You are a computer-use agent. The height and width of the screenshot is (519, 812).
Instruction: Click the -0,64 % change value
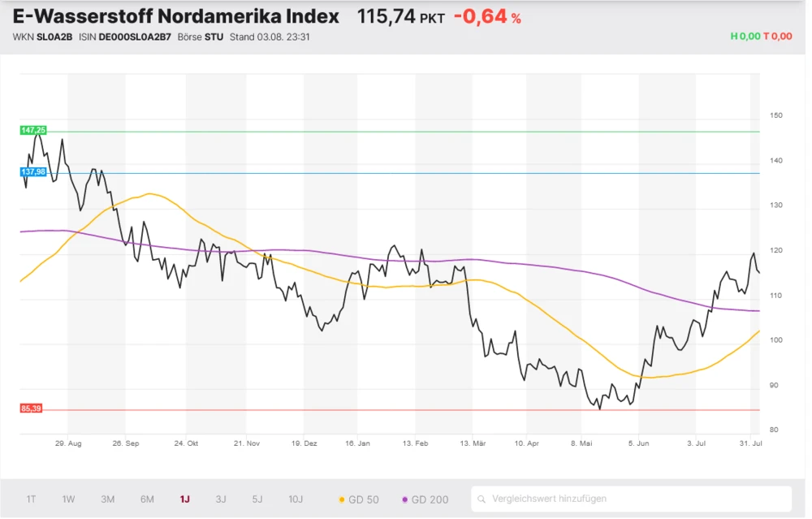point(487,17)
